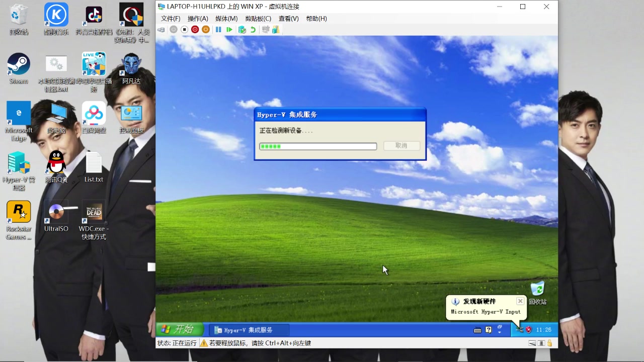Select the 腾讯QQ desktop shortcut
This screenshot has height=362, width=644.
(x=56, y=167)
